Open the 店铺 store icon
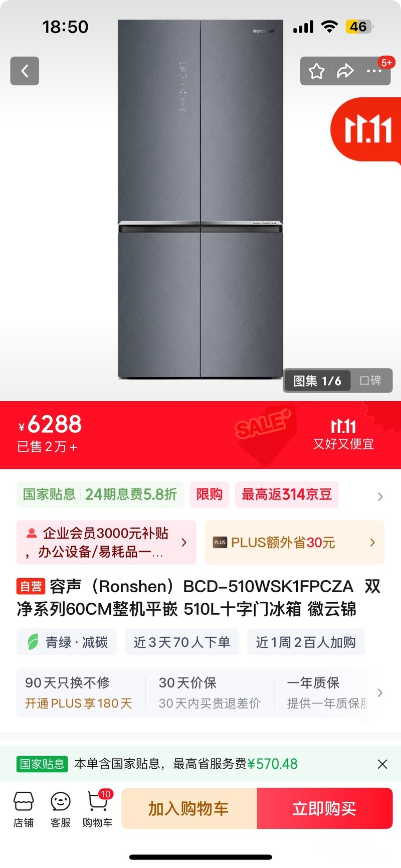This screenshot has height=868, width=401. click(x=24, y=809)
